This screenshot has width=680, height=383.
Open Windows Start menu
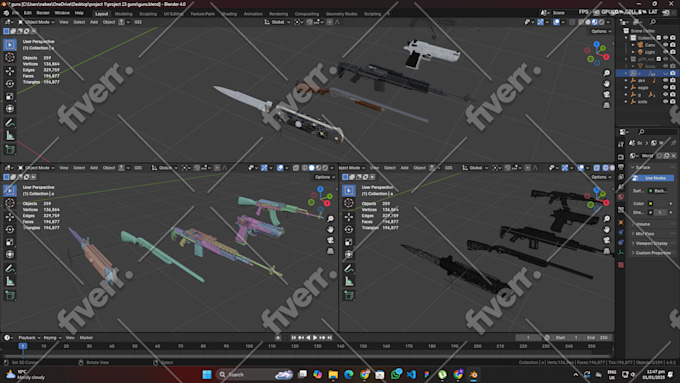[207, 374]
